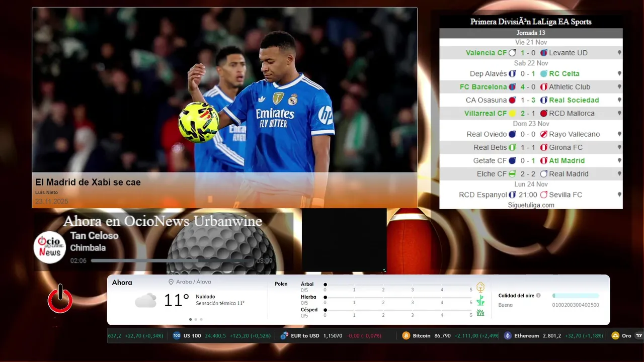644x362 pixels.
Task: Click the 'Calidad del aire' label
Action: (516, 296)
